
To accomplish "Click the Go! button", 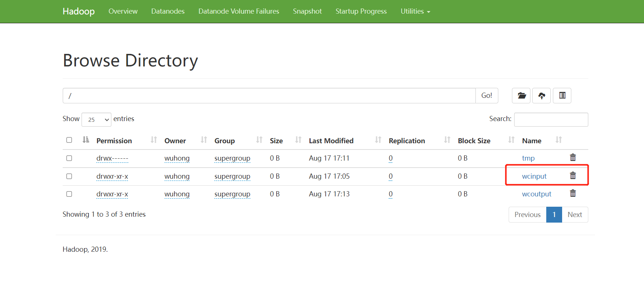I will (487, 96).
